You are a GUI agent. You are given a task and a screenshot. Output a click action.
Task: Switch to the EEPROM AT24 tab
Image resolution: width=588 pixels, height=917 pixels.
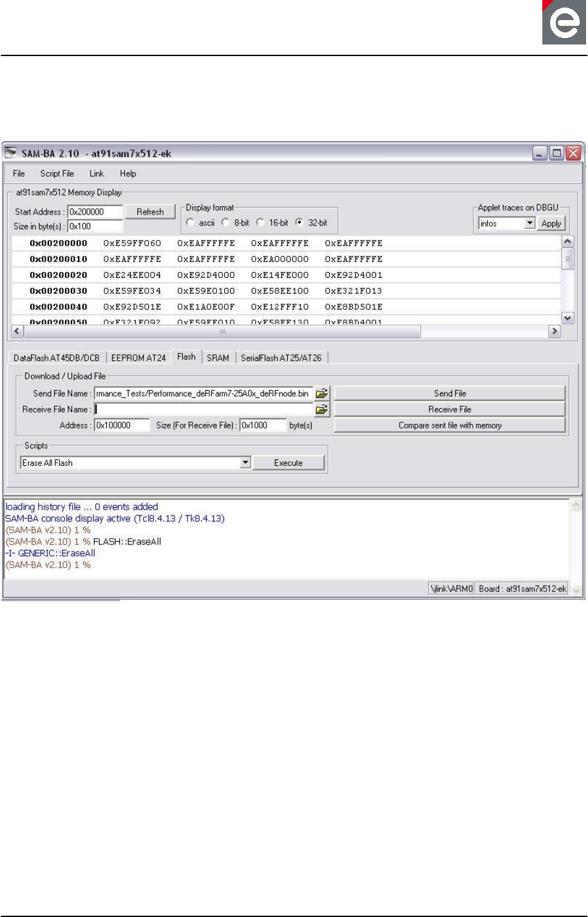(x=138, y=358)
